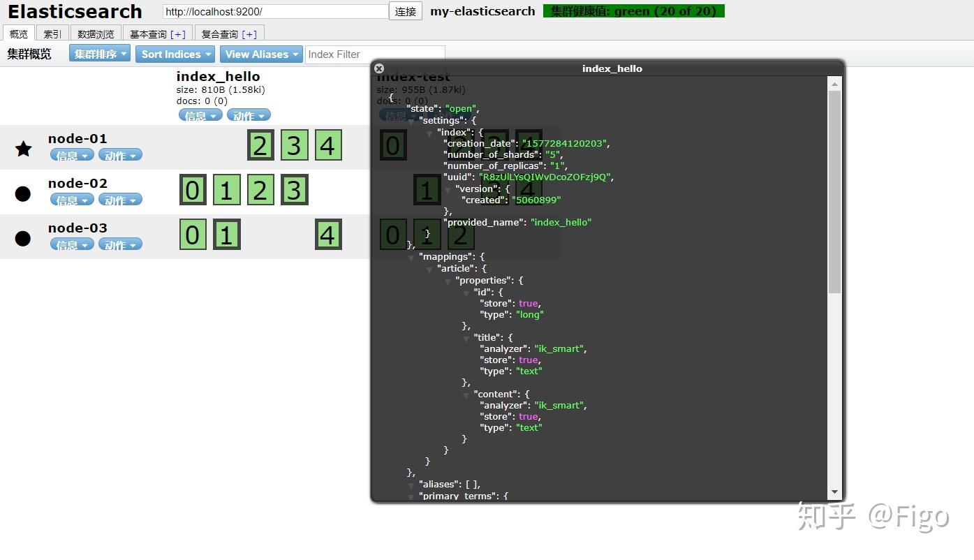
Task: Open the 信息 menu under index_hello
Action: [200, 115]
